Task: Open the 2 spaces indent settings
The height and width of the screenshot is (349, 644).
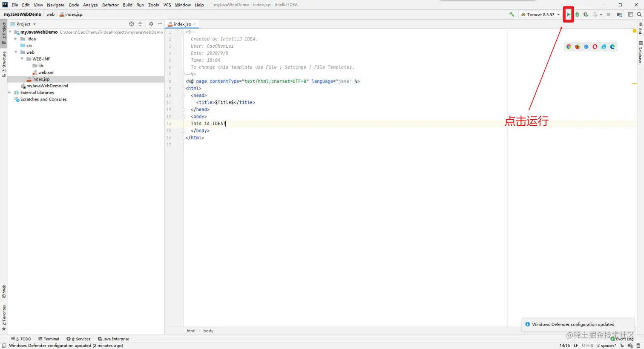Action: coord(607,346)
